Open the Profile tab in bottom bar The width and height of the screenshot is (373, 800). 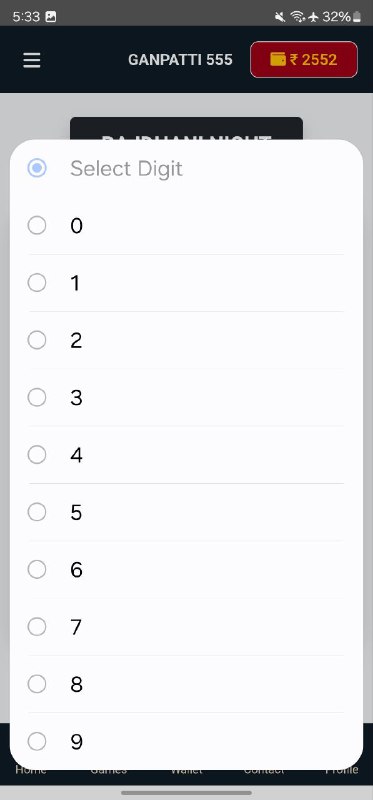click(x=342, y=770)
